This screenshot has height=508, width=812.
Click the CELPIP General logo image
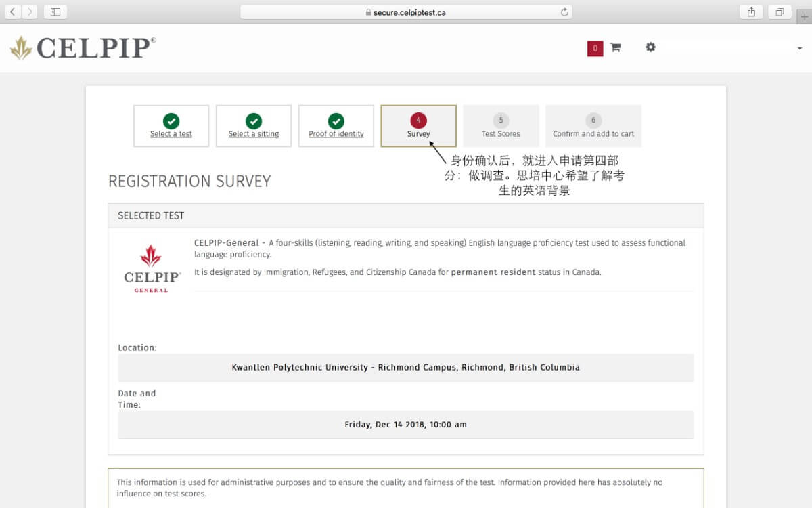click(152, 268)
